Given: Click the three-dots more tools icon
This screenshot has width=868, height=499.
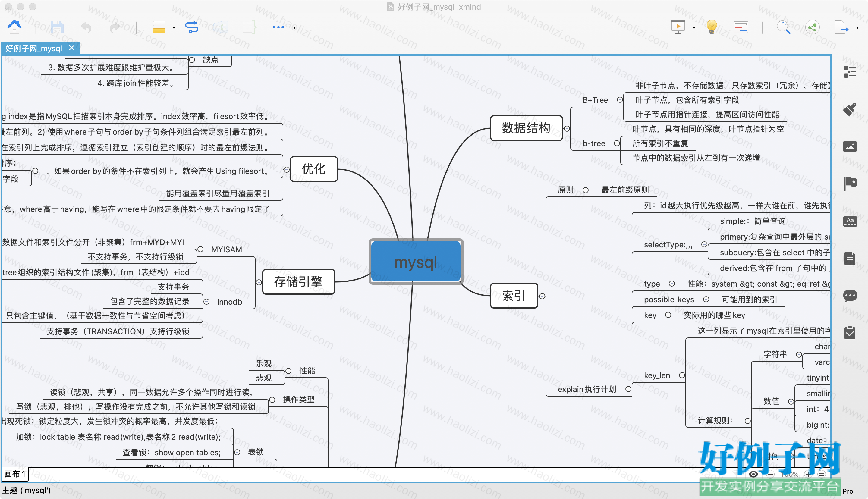Looking at the screenshot, I should 278,27.
